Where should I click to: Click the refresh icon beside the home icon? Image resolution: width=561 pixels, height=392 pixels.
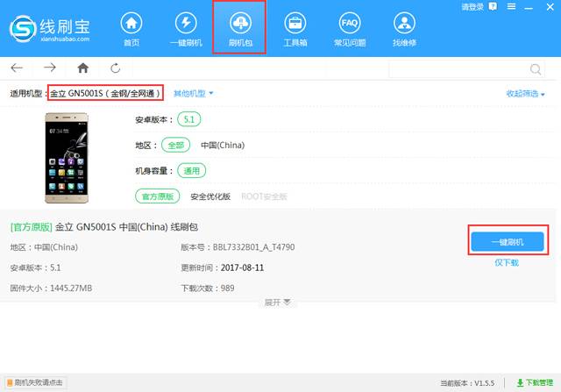[115, 68]
